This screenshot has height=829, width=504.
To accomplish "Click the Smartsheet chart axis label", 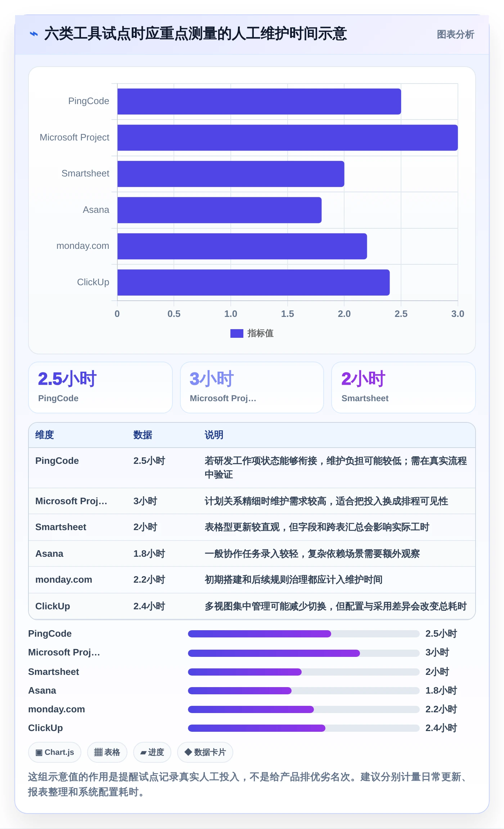I will pyautogui.click(x=85, y=174).
